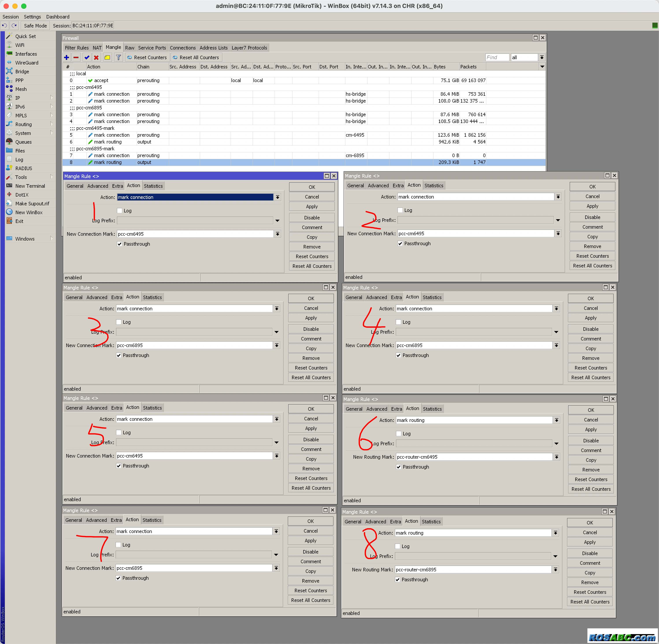This screenshot has width=659, height=644.
Task: Open Statistics tab in pcc-router-cm6895 dialog
Action: [x=431, y=522]
